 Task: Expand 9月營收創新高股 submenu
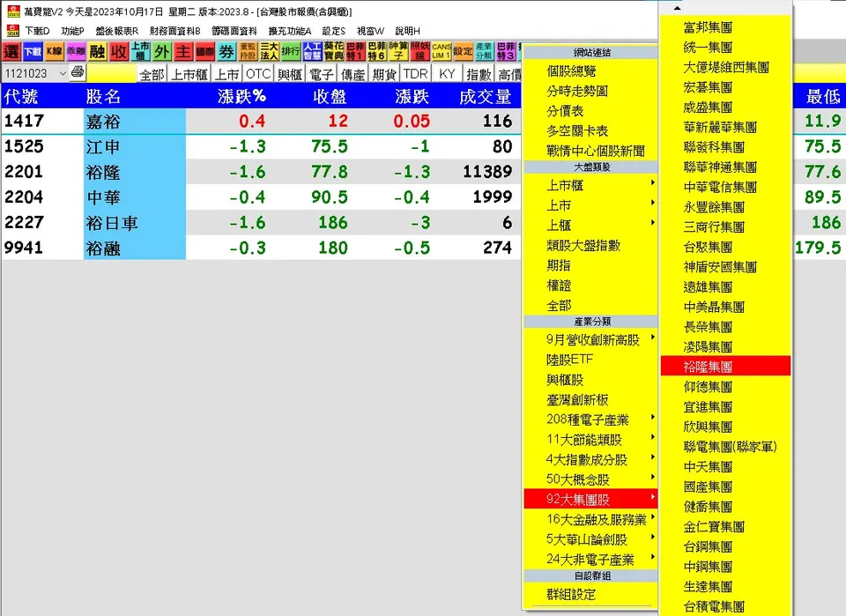coord(590,340)
